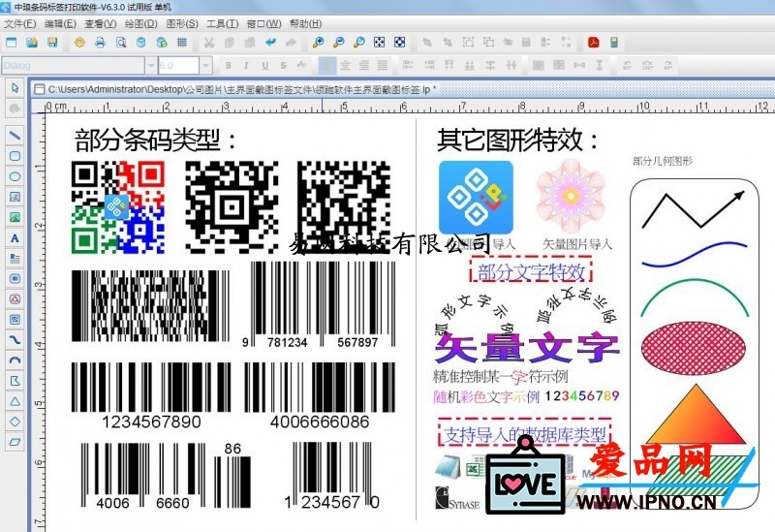Toggle justified text alignment
775x532 pixels.
pos(382,65)
